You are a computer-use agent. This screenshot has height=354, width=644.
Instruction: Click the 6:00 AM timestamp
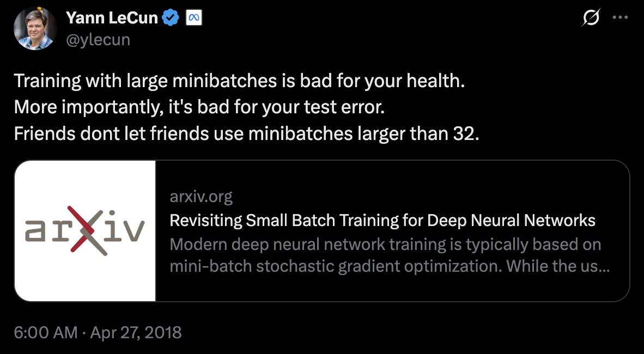point(46,332)
